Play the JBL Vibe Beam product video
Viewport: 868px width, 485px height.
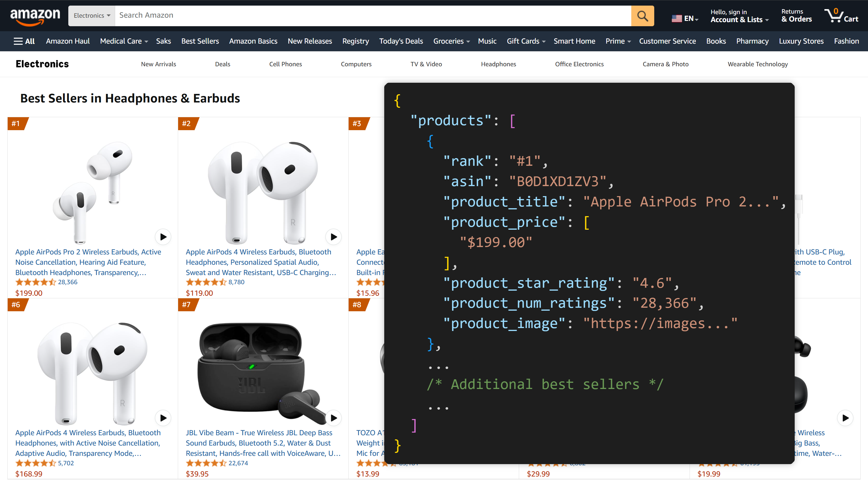click(x=333, y=418)
